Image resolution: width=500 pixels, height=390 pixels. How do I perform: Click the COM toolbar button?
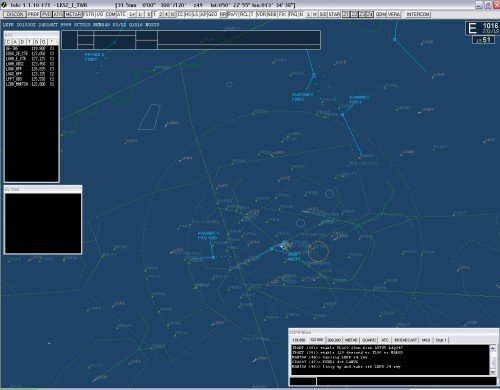point(111,14)
